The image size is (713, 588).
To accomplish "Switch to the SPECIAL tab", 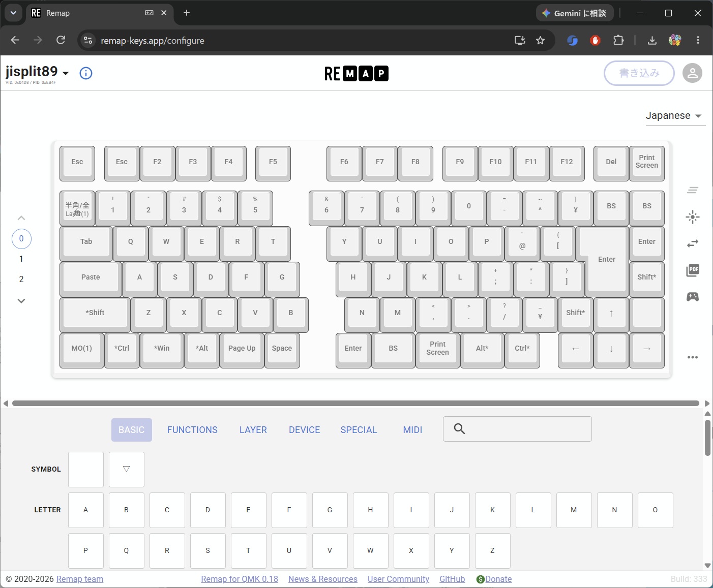I will pyautogui.click(x=359, y=430).
